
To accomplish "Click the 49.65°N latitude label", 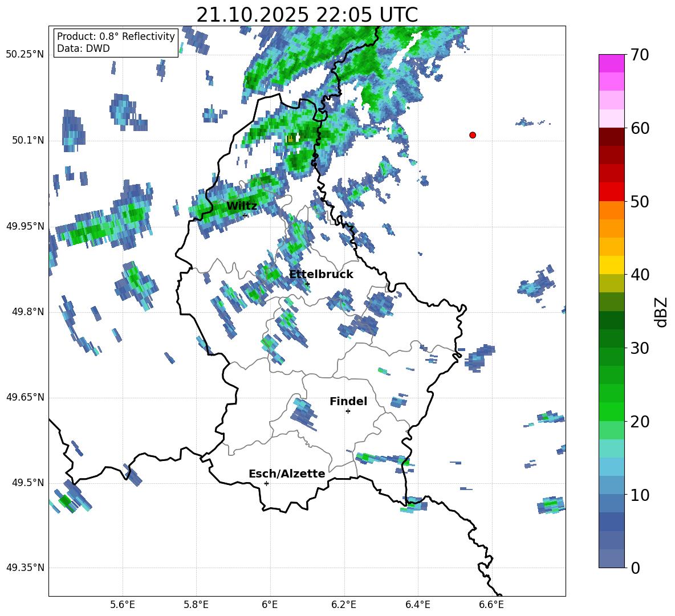I will coord(25,397).
